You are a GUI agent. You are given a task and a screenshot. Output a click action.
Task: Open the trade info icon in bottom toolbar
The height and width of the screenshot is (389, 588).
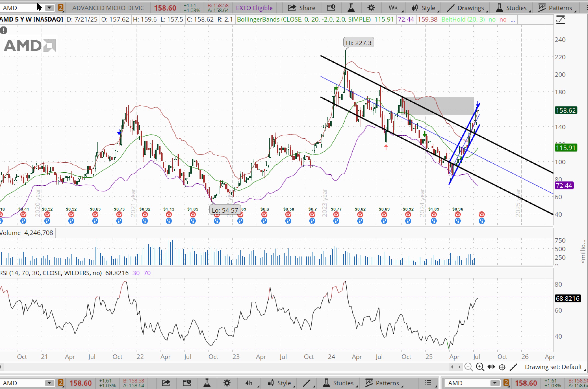pyautogui.click(x=187, y=383)
